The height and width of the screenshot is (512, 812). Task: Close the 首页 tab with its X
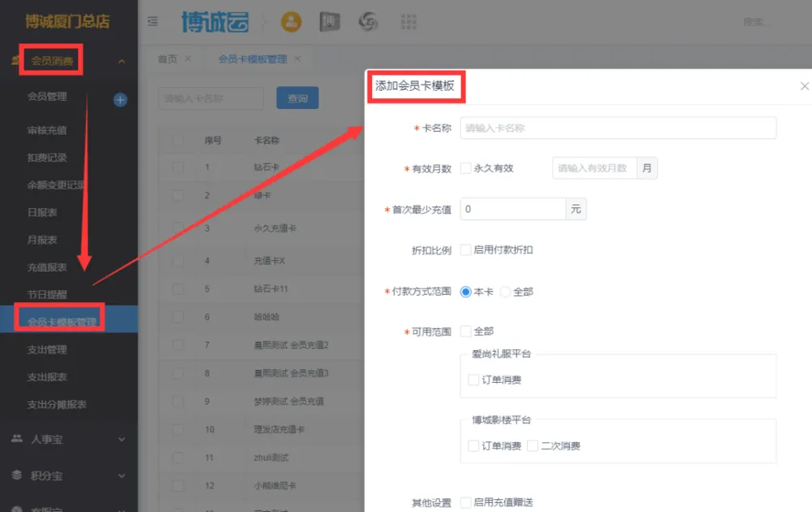click(x=188, y=59)
